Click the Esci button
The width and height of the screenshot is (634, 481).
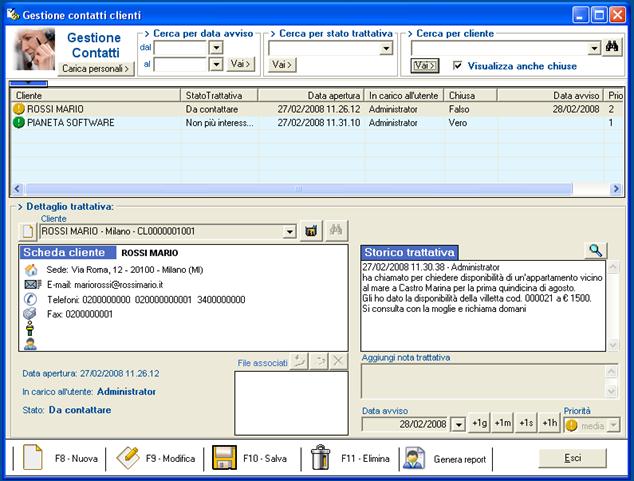coord(573,458)
